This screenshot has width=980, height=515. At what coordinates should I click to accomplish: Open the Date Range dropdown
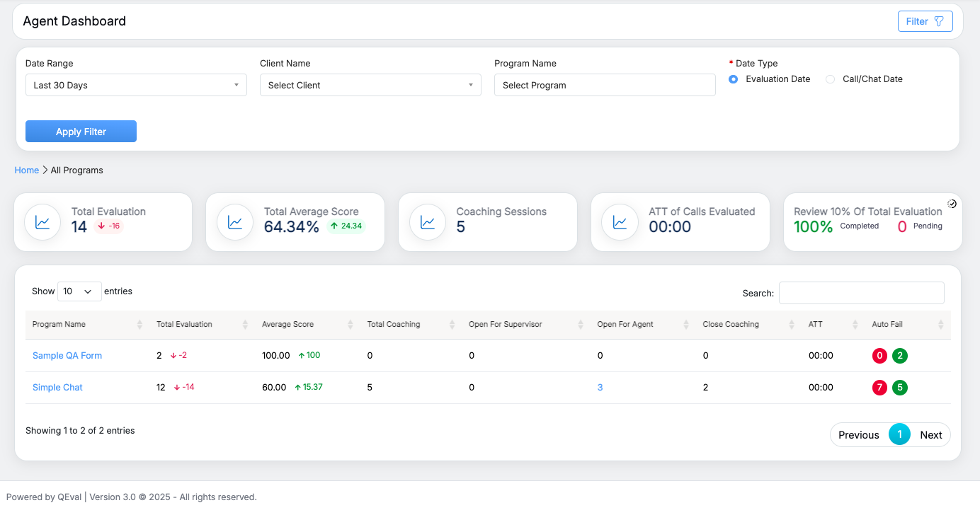point(136,85)
